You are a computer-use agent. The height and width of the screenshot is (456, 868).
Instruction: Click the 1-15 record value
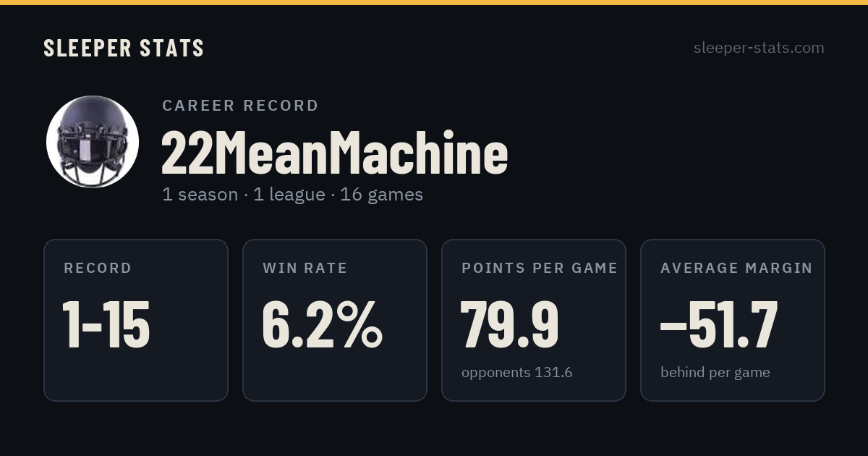pyautogui.click(x=106, y=325)
